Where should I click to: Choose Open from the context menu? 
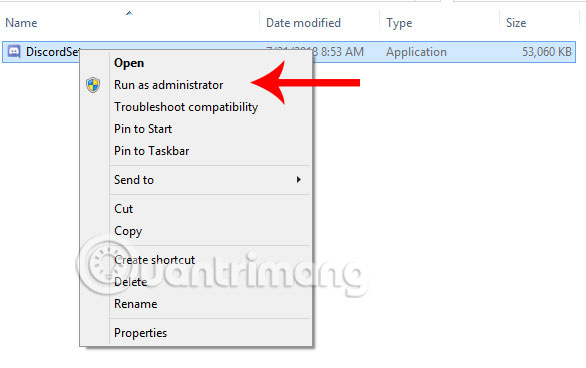[x=129, y=63]
